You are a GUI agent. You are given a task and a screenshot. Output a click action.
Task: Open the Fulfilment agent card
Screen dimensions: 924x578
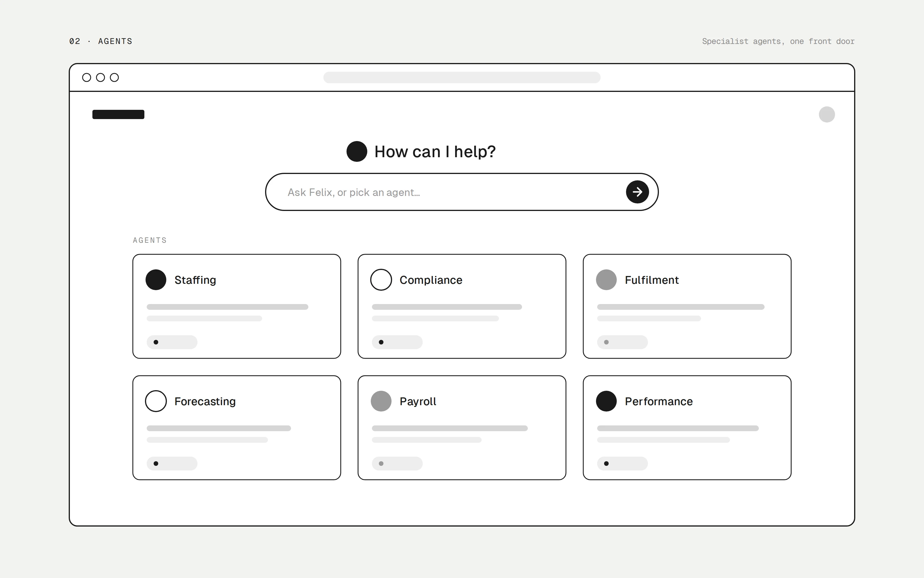coord(687,306)
